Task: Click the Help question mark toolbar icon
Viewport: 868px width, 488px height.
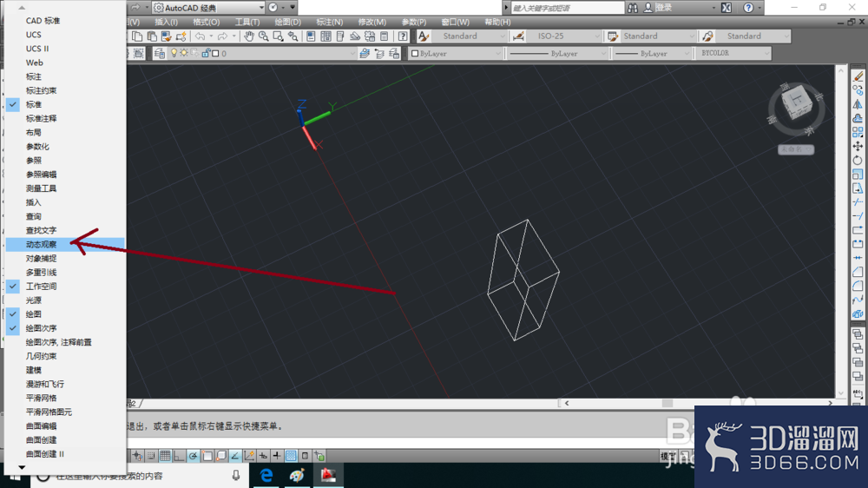Action: point(403,36)
